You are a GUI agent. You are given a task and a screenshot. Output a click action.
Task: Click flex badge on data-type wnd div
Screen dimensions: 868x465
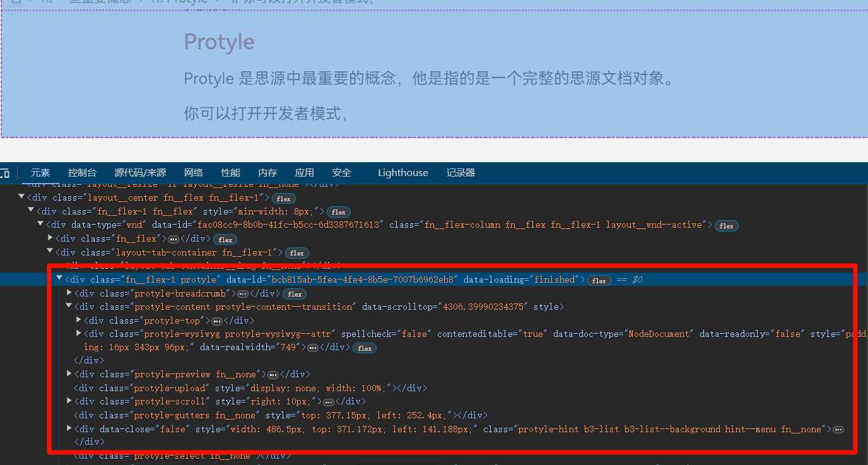(x=726, y=226)
